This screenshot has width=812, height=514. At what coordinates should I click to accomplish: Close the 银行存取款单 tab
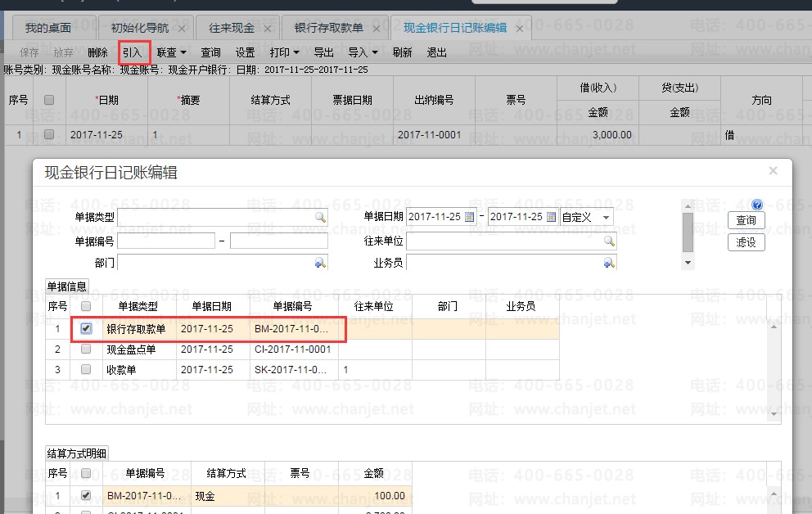click(x=377, y=29)
